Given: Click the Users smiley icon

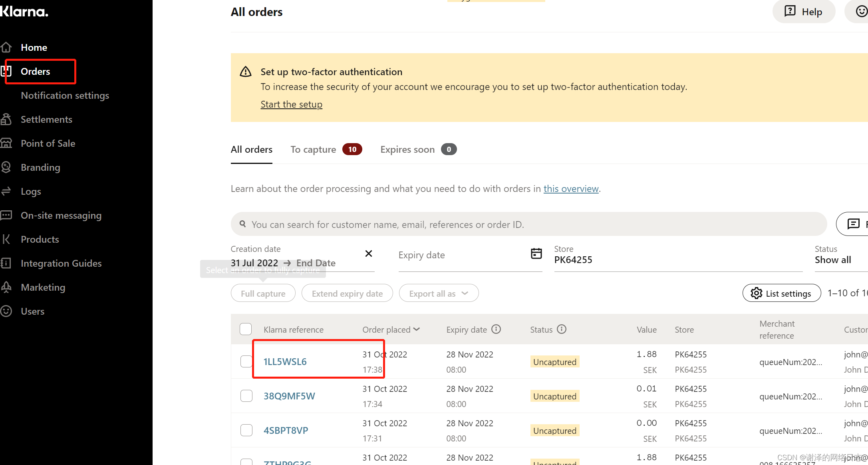Looking at the screenshot, I should pyautogui.click(x=6, y=311).
